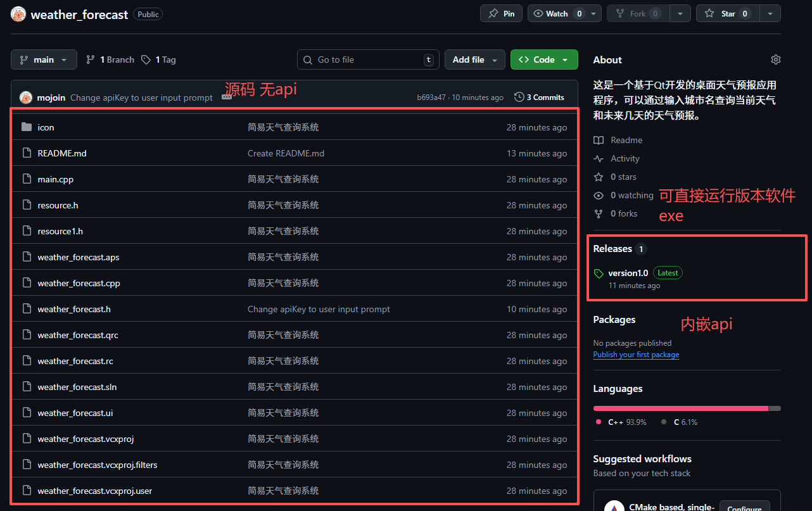Click the commit author avatar of mojoin
Image resolution: width=812 pixels, height=511 pixels.
coord(26,98)
